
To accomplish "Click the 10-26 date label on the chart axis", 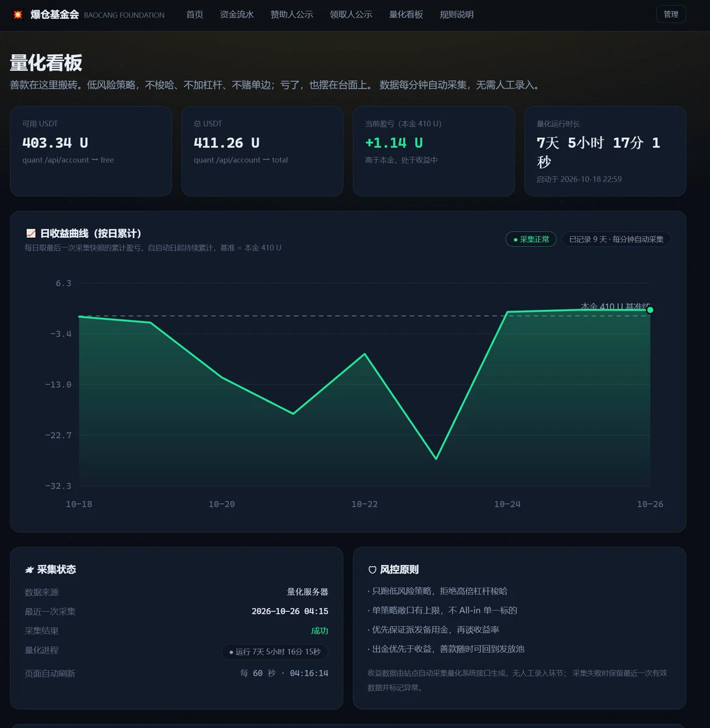I will [650, 504].
